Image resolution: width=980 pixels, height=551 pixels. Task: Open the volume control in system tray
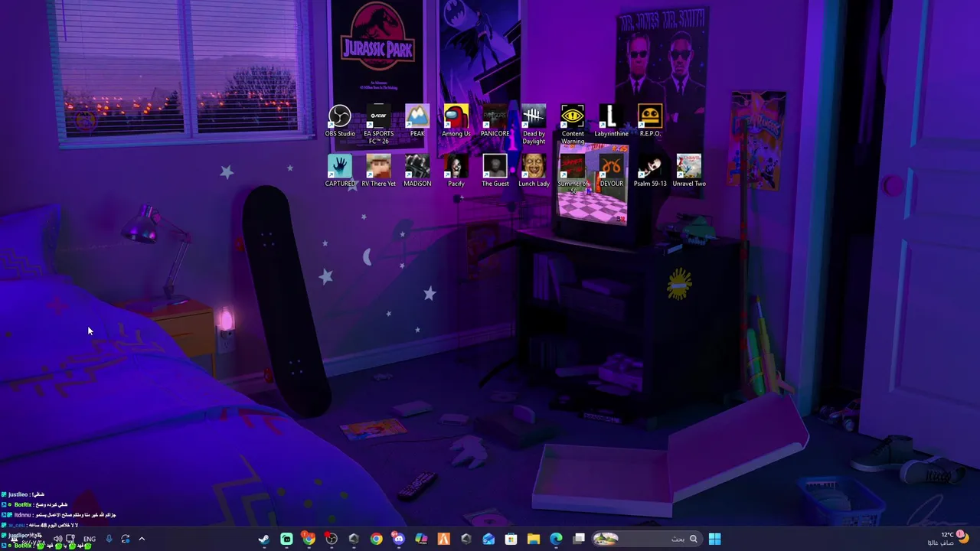tap(58, 539)
